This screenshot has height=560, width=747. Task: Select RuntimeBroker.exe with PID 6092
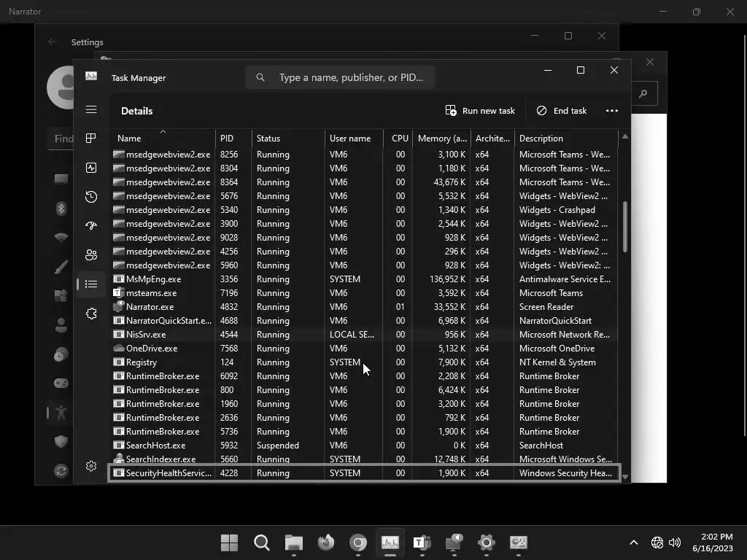click(364, 376)
